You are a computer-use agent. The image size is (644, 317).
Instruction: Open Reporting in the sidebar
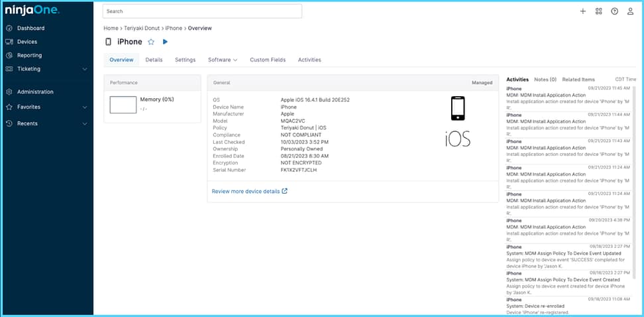click(29, 55)
